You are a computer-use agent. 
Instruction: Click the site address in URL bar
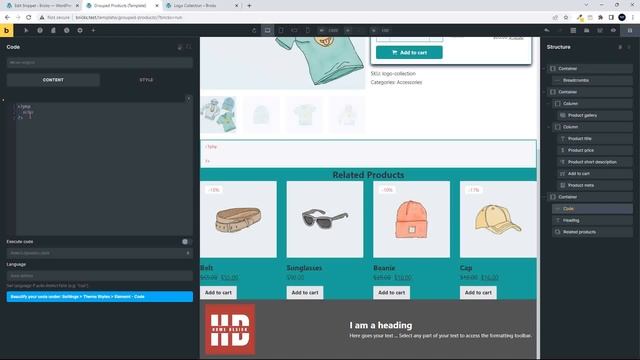point(129,18)
